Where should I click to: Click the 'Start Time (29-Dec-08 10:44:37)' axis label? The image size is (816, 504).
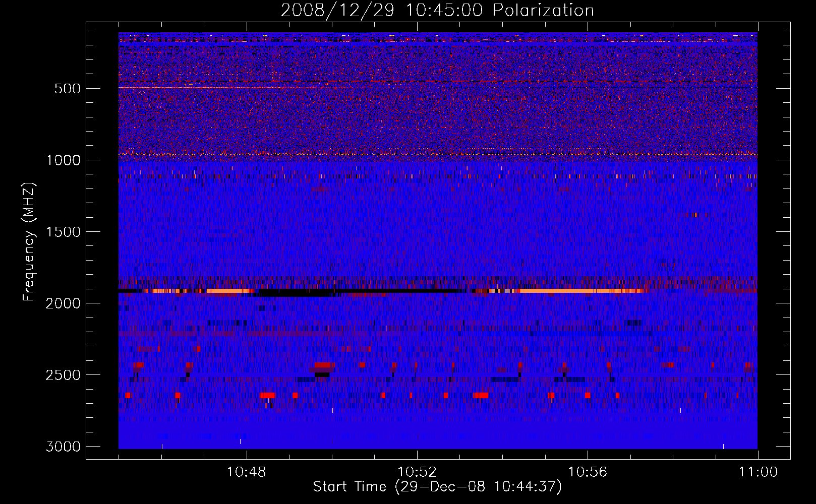pyautogui.click(x=437, y=487)
